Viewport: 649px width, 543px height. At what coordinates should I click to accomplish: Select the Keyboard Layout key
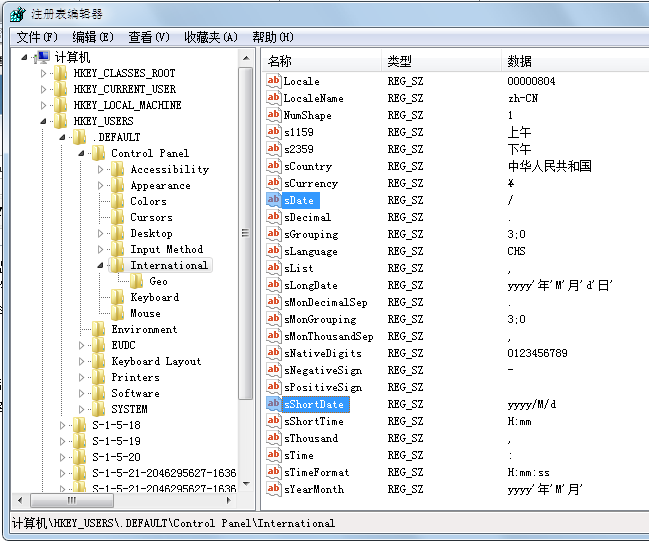tap(155, 361)
